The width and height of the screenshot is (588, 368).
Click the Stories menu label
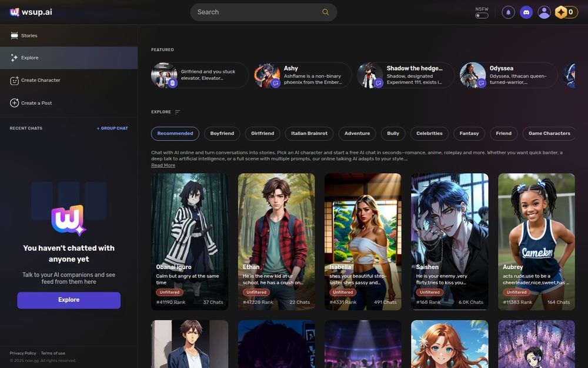[29, 36]
